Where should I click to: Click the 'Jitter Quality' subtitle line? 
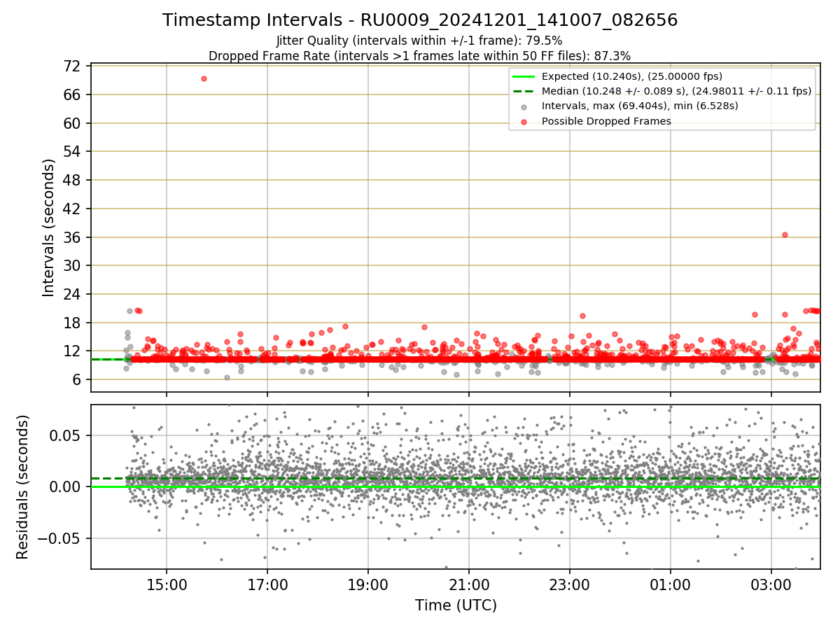point(419,41)
